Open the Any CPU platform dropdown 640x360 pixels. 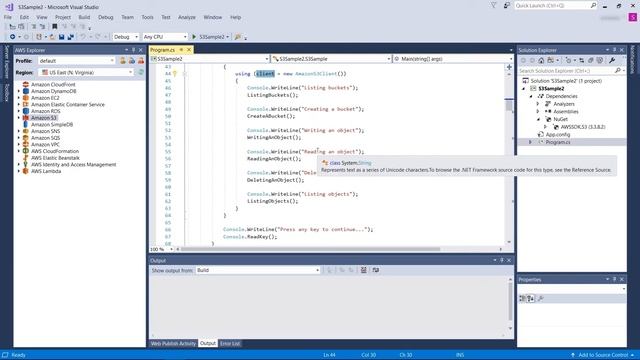point(164,37)
